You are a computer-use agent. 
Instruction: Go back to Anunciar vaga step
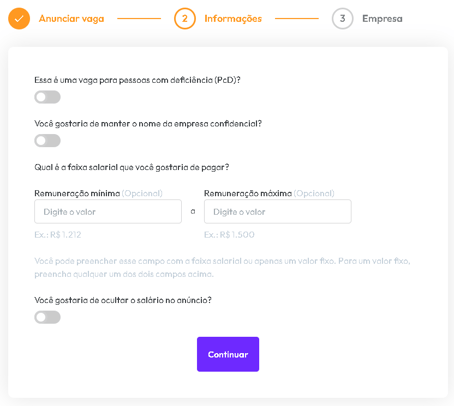click(71, 19)
